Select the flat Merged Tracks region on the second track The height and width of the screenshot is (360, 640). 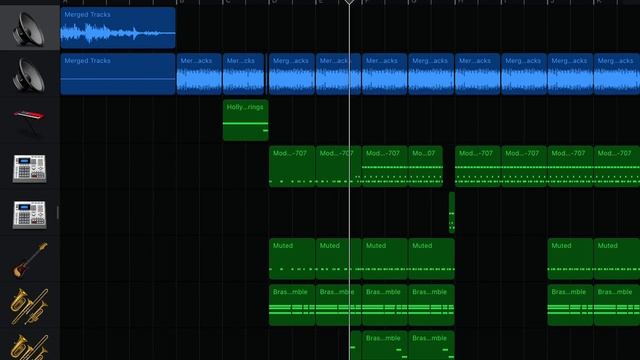pos(118,74)
